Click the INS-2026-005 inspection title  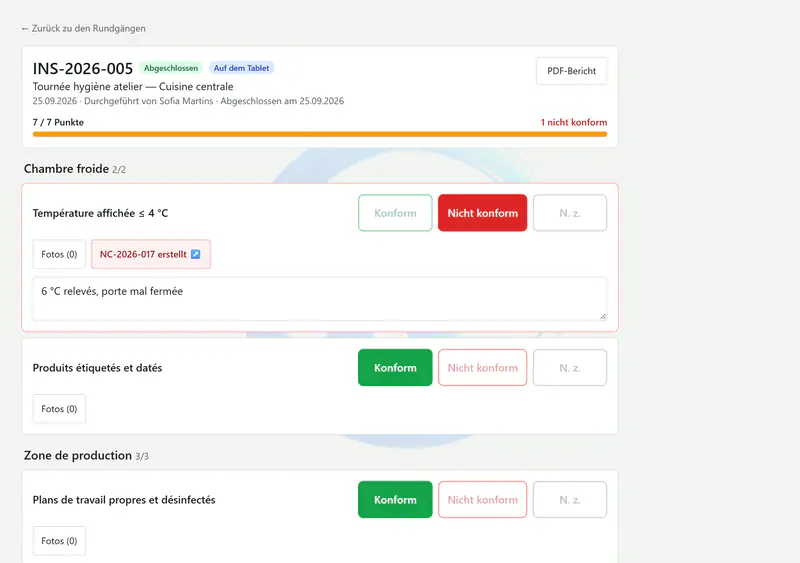pyautogui.click(x=83, y=68)
